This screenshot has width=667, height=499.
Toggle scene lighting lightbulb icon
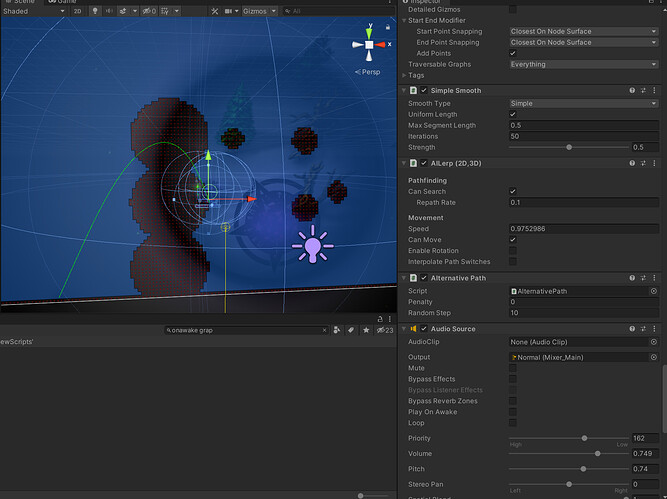pos(95,11)
